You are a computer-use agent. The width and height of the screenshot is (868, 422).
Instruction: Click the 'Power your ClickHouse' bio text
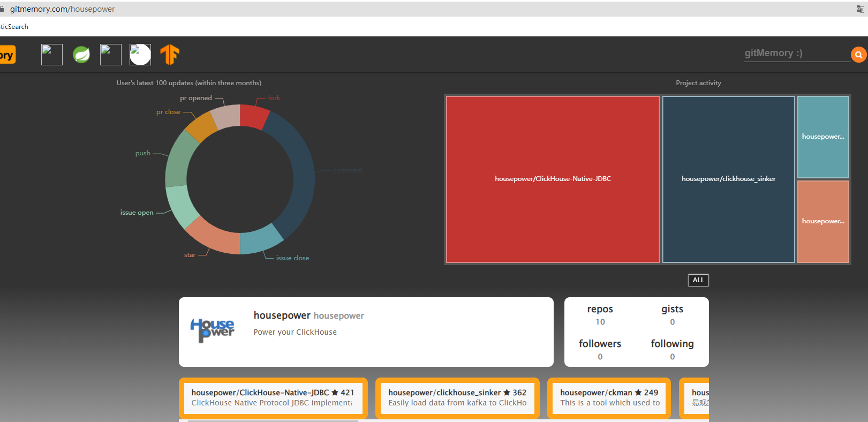pyautogui.click(x=295, y=332)
